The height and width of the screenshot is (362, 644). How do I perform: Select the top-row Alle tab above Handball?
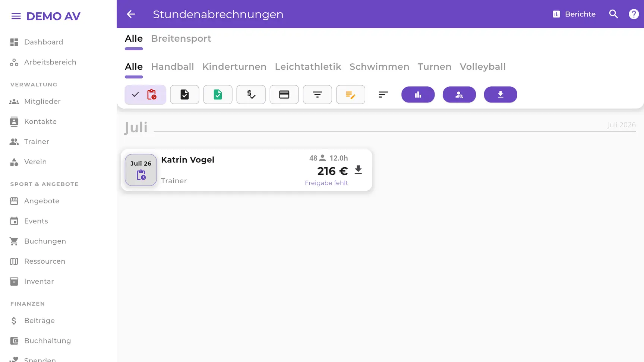click(x=134, y=39)
